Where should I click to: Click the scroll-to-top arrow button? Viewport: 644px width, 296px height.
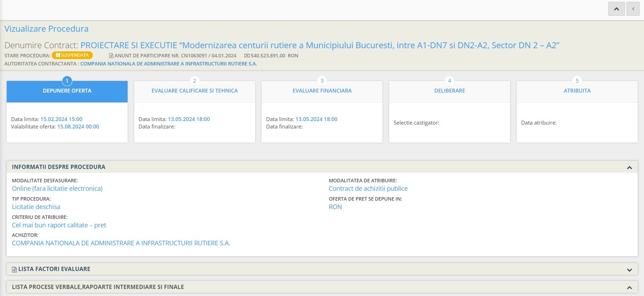[x=616, y=9]
